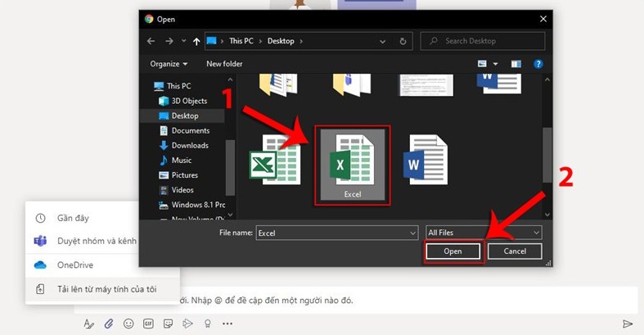Toggle the preview pane icon
Viewport: 644px width, 335px height.
point(516,64)
